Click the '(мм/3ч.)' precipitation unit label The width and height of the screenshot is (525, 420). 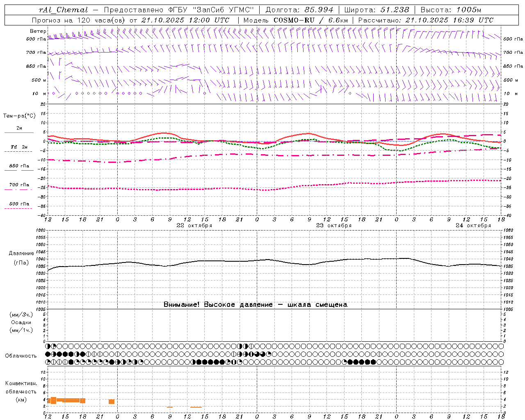click(21, 315)
